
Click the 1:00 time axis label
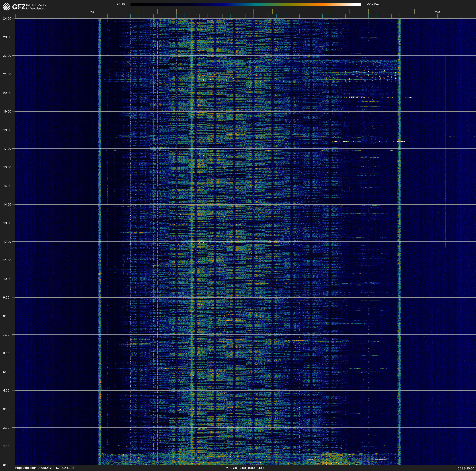pyautogui.click(x=6, y=446)
